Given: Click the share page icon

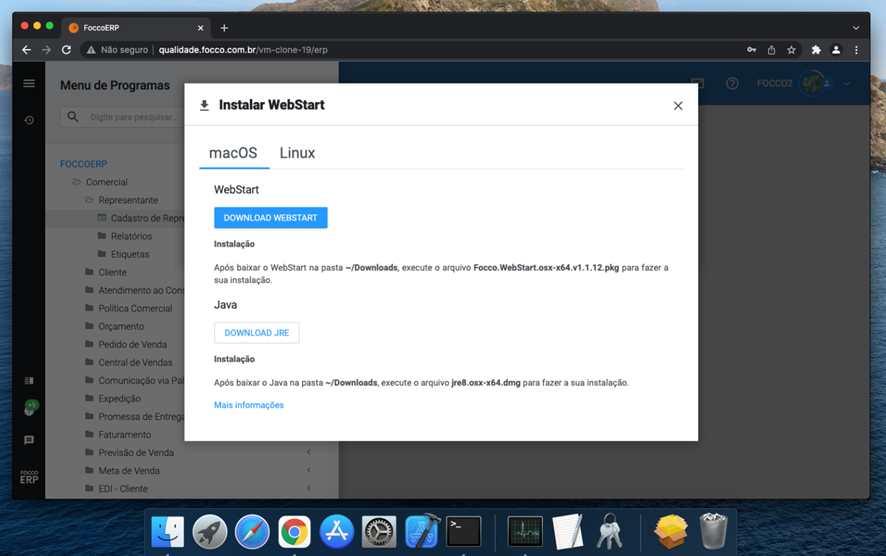Looking at the screenshot, I should [771, 50].
